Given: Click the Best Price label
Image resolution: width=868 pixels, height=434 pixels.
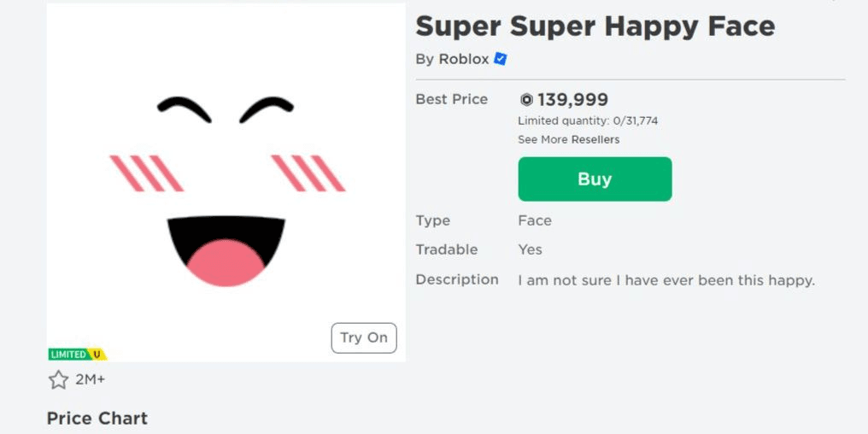Looking at the screenshot, I should 452,100.
